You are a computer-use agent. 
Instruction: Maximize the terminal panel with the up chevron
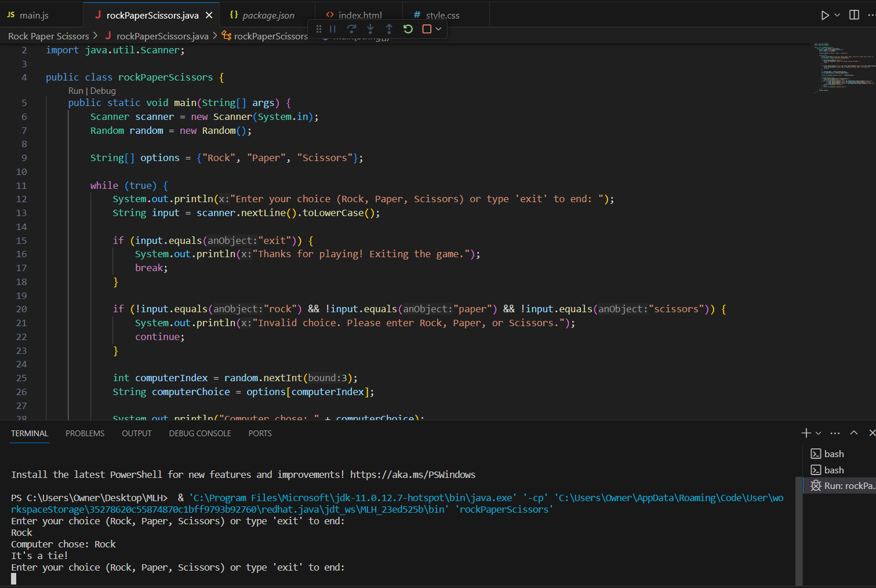point(854,433)
